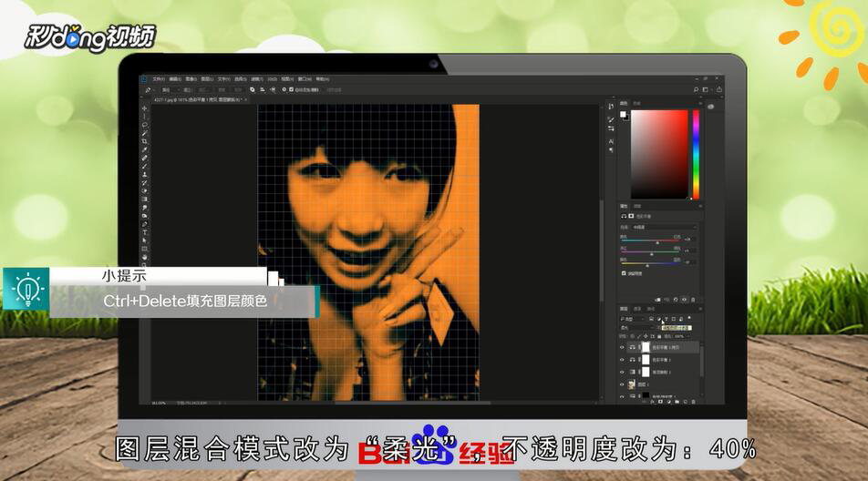Select the Magic Wand tool
The height and width of the screenshot is (481, 868).
click(x=144, y=133)
